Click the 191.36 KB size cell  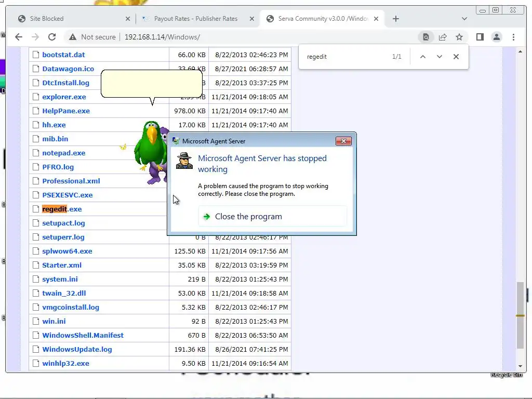[x=189, y=350]
